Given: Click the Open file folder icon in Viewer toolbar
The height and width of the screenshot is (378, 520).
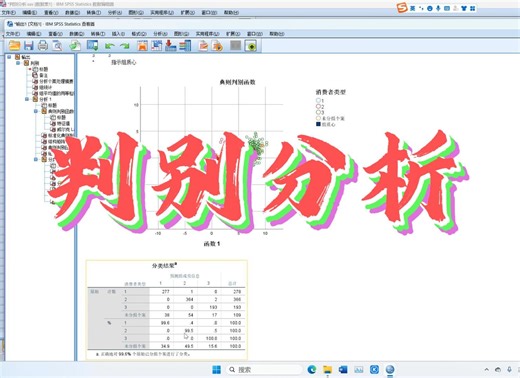Looking at the screenshot, I should (15, 45).
